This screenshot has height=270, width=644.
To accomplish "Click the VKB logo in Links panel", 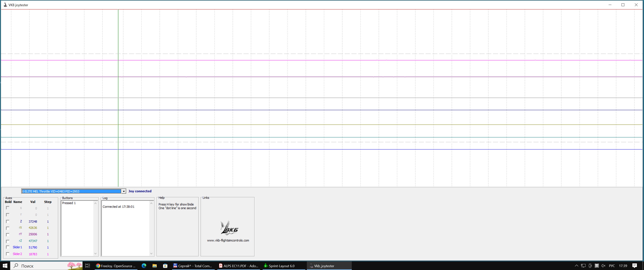I will tap(229, 227).
